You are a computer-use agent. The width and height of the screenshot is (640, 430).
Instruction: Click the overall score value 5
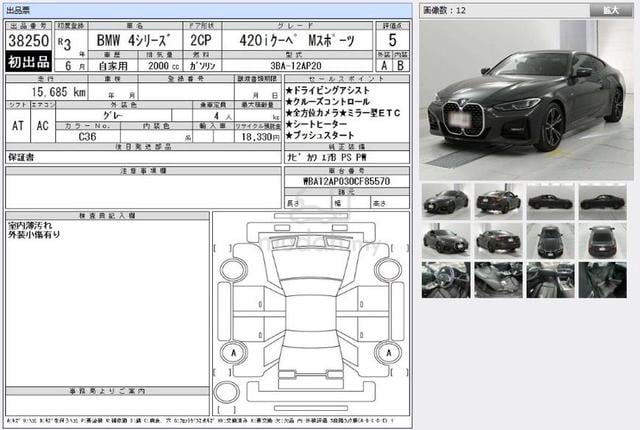392,40
